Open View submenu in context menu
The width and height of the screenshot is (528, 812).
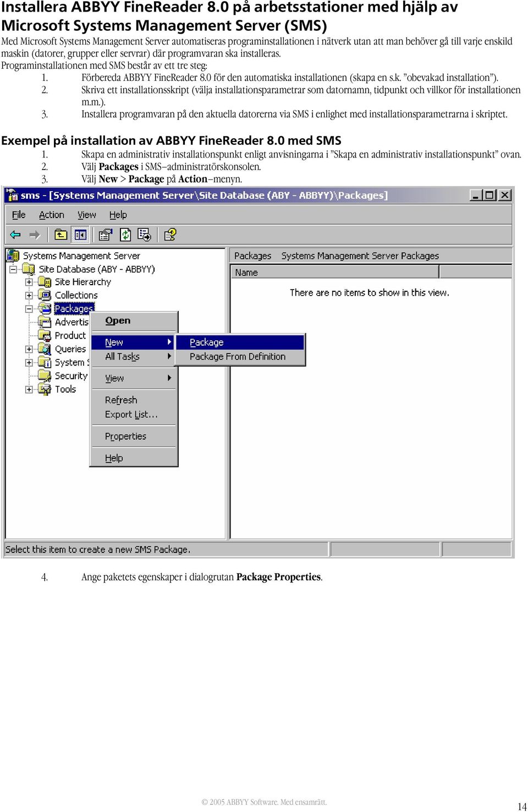point(134,378)
